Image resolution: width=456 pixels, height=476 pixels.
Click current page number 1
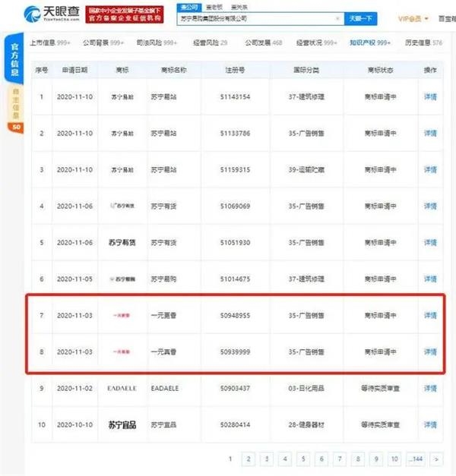click(x=230, y=459)
